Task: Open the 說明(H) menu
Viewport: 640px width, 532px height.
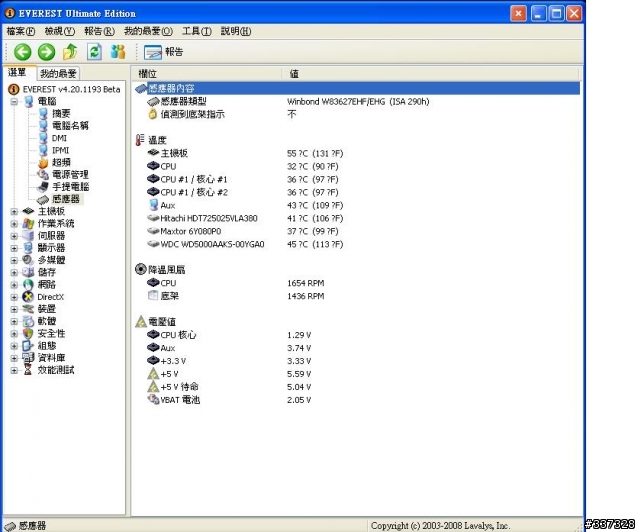Action: click(236, 31)
